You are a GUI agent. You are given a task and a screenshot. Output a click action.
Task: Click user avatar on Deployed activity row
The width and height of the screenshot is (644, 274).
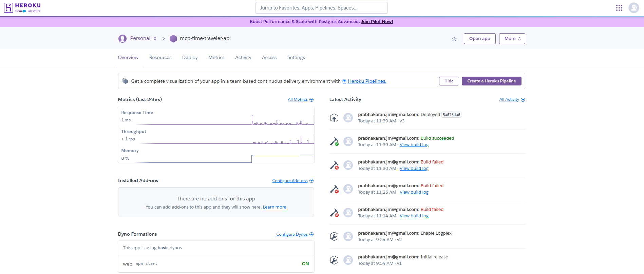(348, 118)
